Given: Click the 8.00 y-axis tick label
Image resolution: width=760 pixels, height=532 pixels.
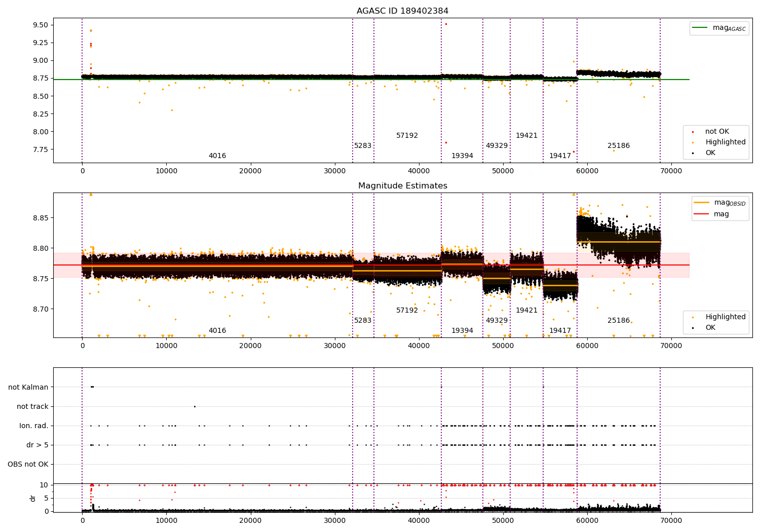Looking at the screenshot, I should (x=41, y=132).
